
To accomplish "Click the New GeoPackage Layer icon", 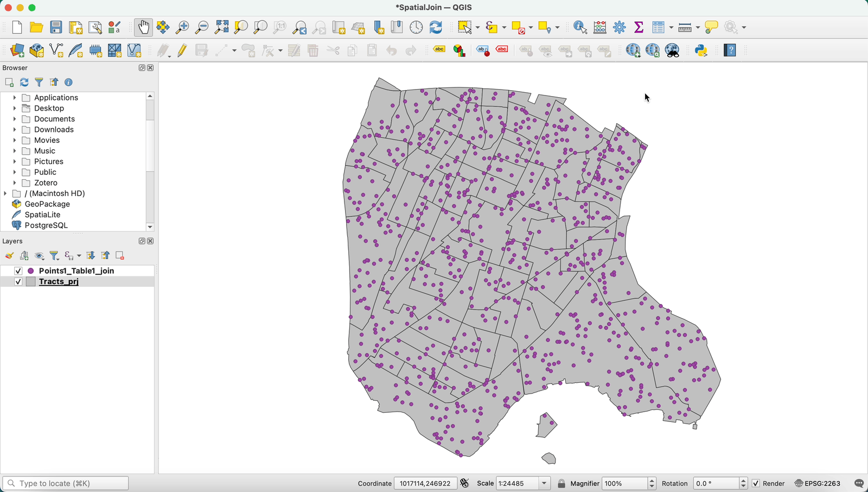I will (36, 51).
